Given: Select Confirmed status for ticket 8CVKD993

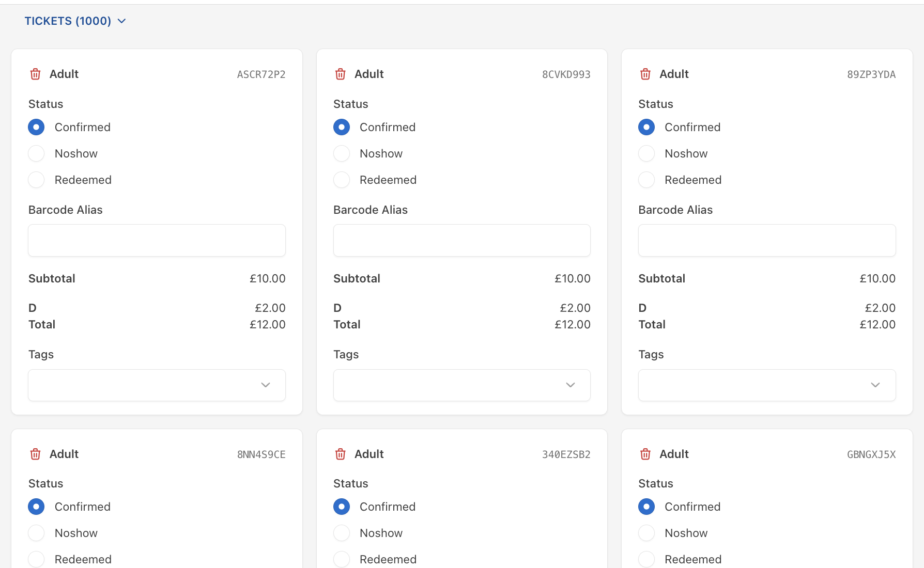Looking at the screenshot, I should [342, 127].
